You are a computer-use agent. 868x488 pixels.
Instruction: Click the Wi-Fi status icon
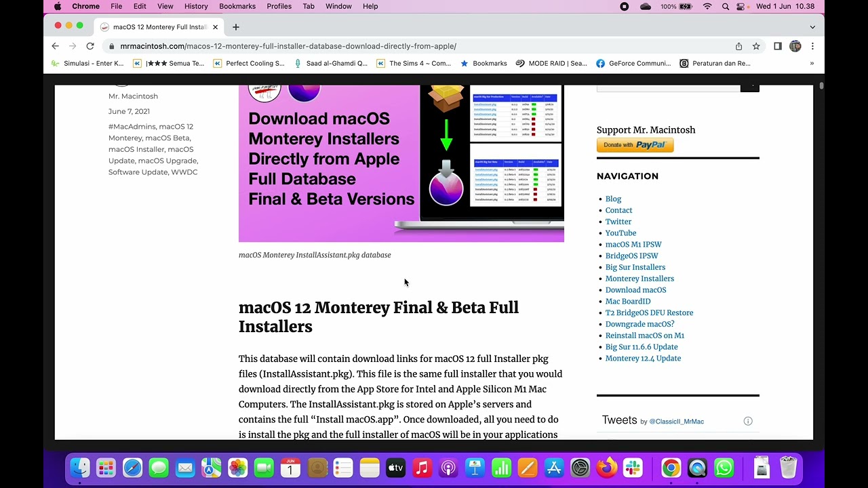pos(707,6)
